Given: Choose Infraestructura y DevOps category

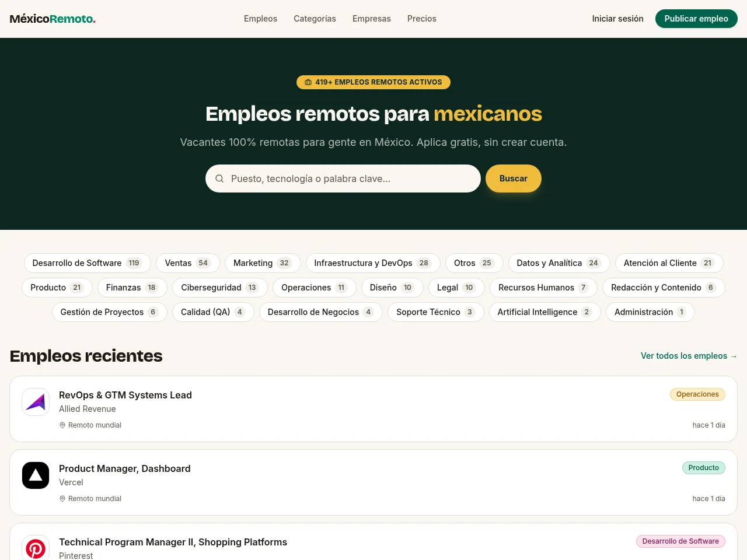Looking at the screenshot, I should tap(373, 263).
